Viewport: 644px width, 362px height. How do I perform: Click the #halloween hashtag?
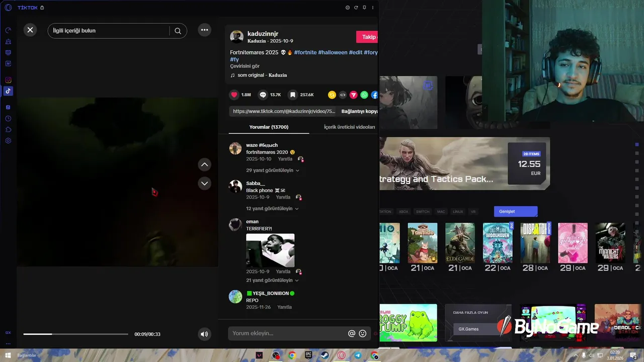333,52
